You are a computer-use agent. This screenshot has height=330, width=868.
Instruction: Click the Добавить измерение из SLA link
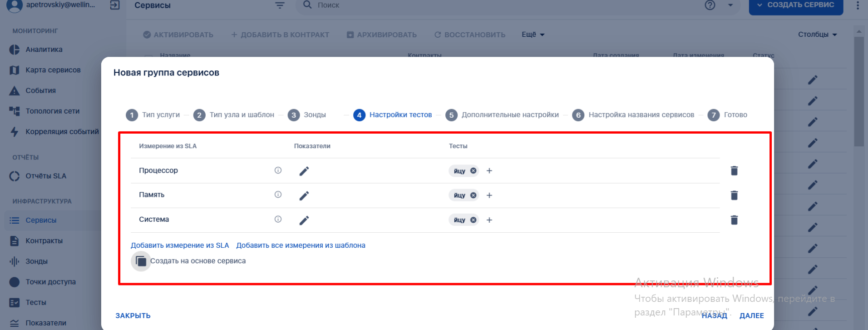pos(180,245)
